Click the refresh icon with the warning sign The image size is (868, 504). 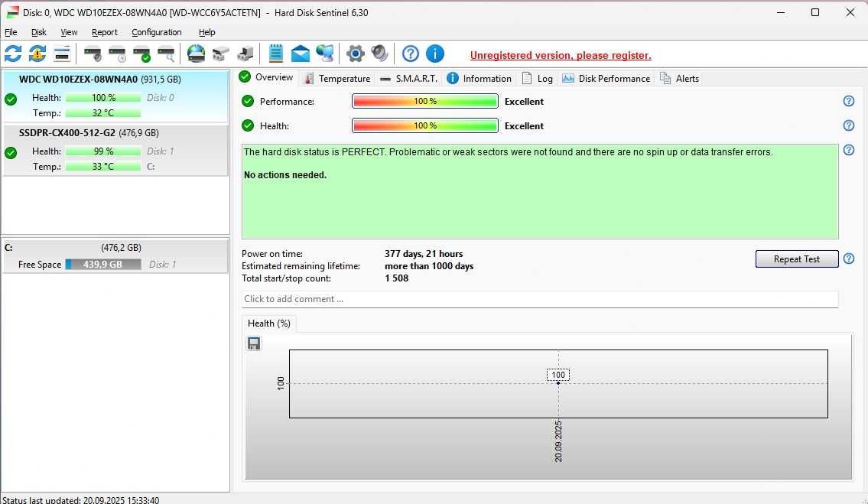(37, 54)
